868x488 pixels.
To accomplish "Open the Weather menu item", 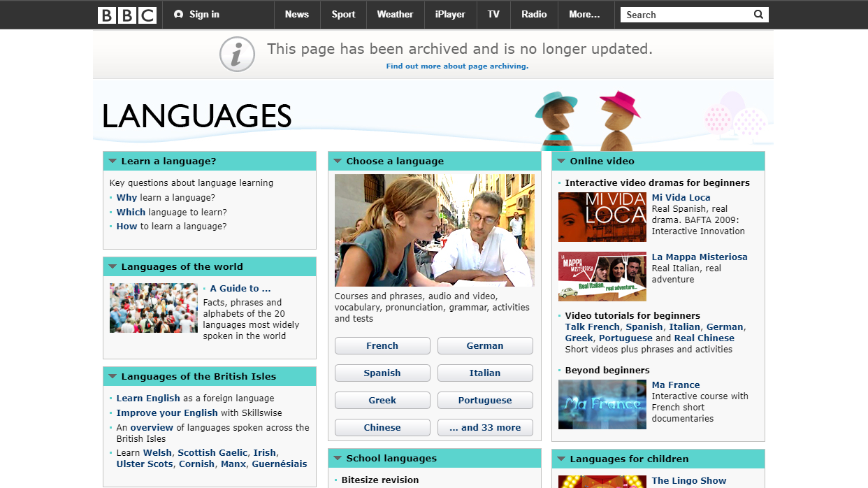I will (395, 15).
